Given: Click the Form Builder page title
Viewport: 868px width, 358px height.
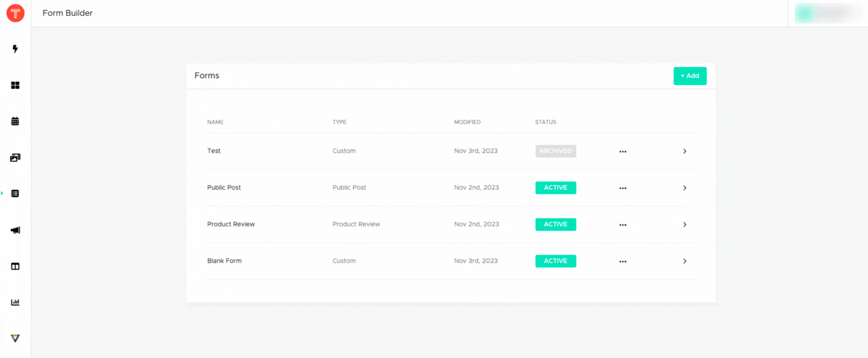Looking at the screenshot, I should coord(67,13).
